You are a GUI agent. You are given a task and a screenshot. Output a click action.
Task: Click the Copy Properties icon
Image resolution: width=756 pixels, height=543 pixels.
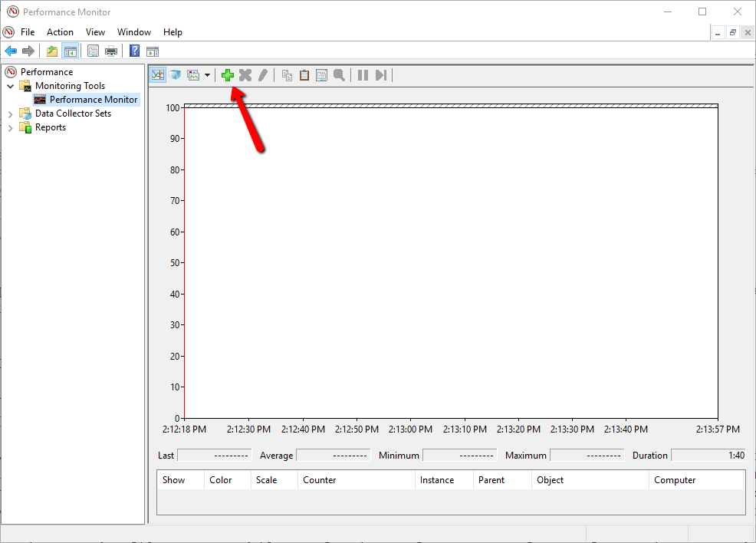(287, 75)
